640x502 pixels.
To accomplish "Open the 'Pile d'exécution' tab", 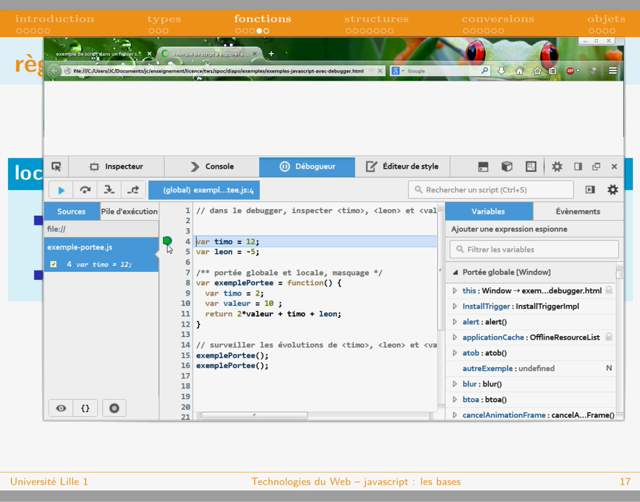I will pos(129,212).
